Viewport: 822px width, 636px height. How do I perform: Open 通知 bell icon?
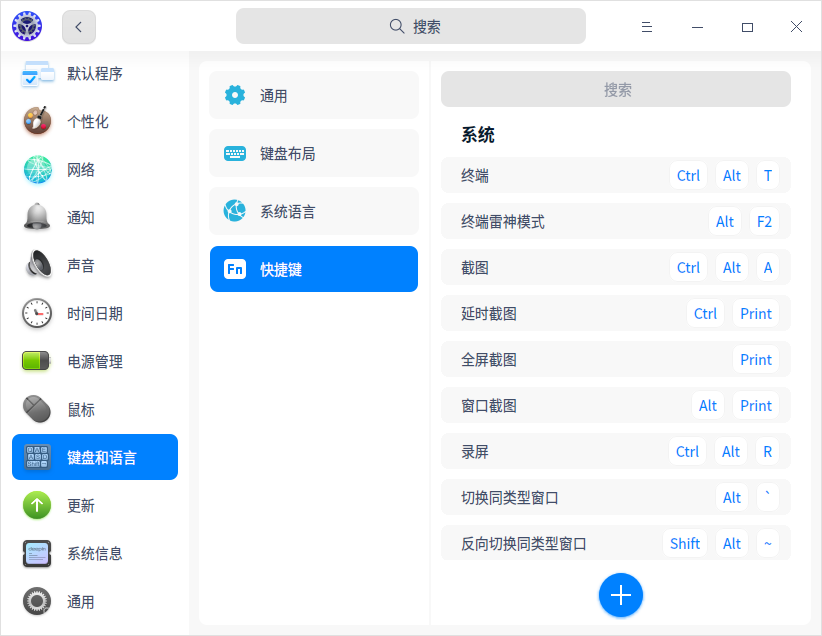37,217
